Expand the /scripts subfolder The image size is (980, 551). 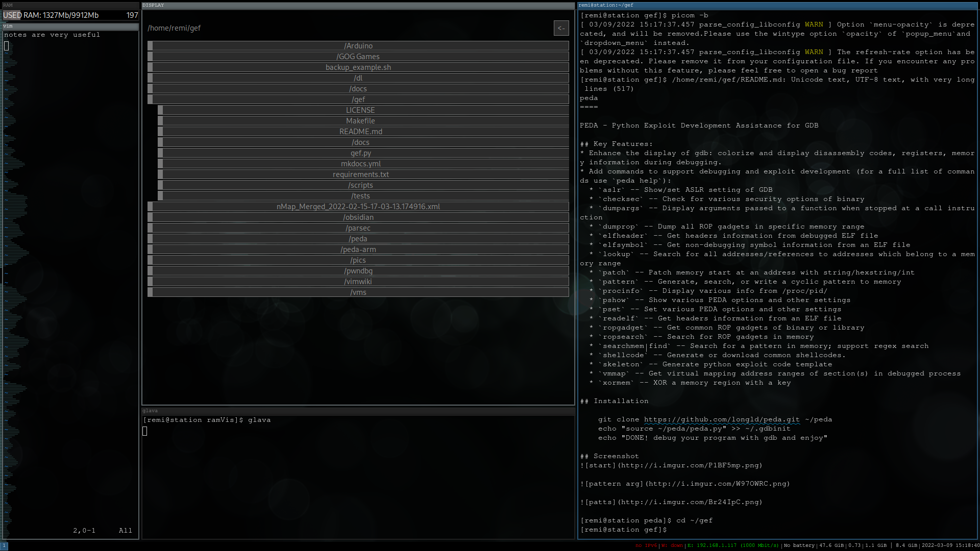tap(360, 185)
